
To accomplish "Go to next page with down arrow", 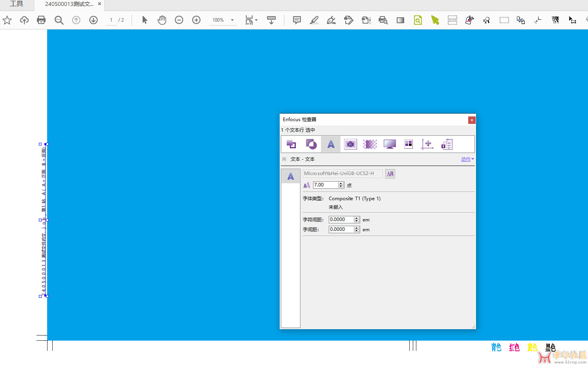I will pos(93,20).
